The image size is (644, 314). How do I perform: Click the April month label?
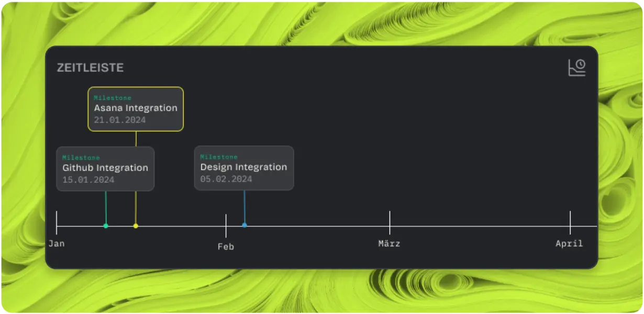569,243
